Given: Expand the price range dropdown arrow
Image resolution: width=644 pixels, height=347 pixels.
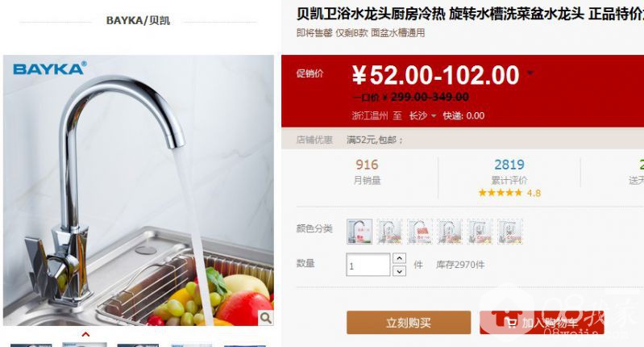Looking at the screenshot, I should (x=530, y=73).
